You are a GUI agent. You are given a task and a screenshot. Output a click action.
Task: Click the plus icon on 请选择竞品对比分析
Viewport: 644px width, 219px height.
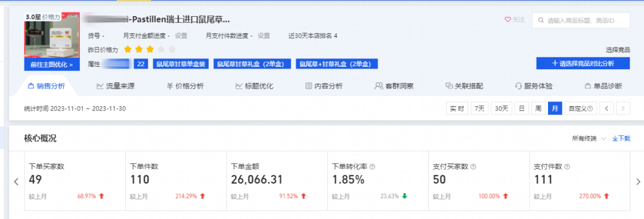click(x=555, y=64)
